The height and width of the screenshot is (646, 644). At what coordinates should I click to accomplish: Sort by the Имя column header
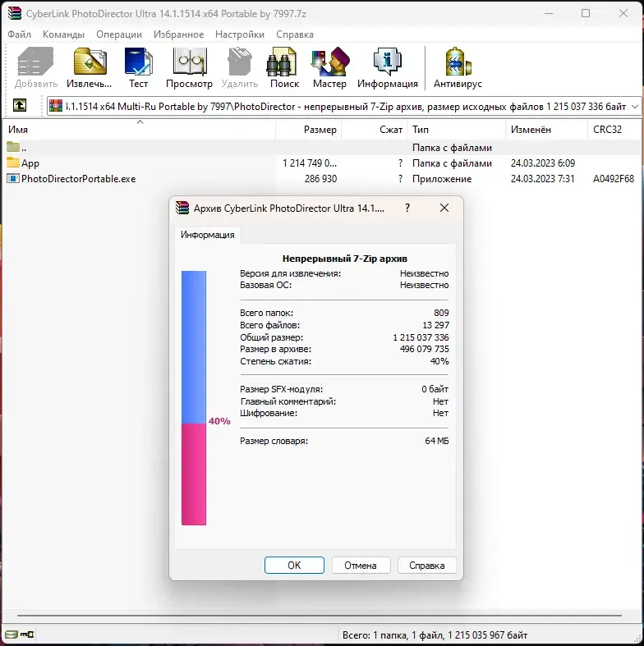click(x=140, y=130)
